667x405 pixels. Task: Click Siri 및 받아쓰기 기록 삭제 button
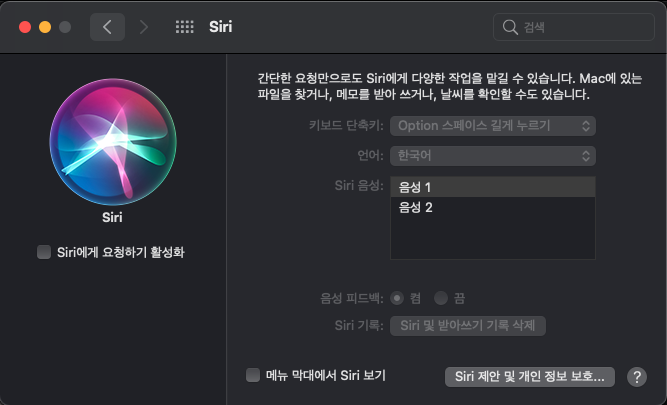(467, 326)
